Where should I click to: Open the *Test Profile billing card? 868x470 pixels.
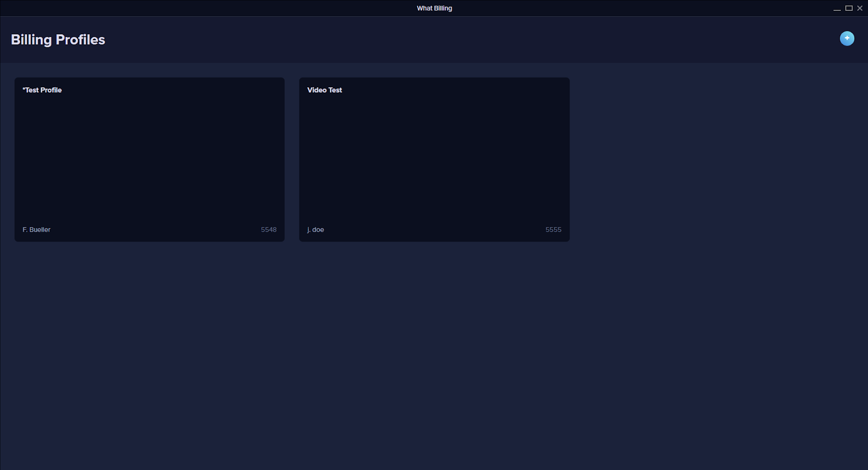[x=149, y=160]
